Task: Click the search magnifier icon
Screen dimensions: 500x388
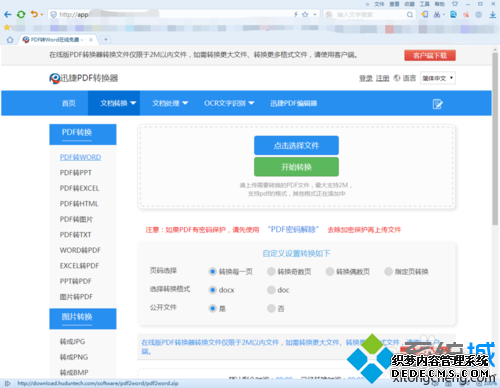Action: tap(410, 15)
